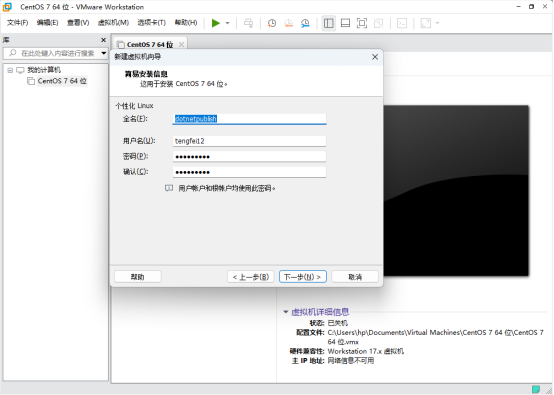Click the < 上一步(B) back button

point(251,277)
